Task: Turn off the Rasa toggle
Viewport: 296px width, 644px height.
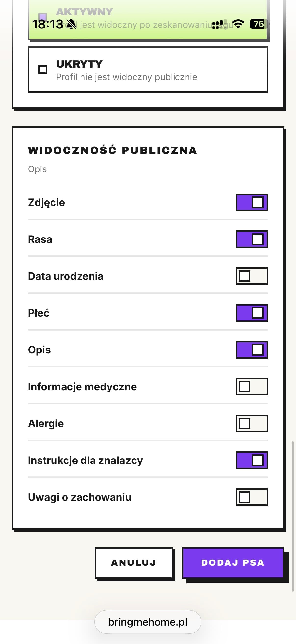Action: 252,239
